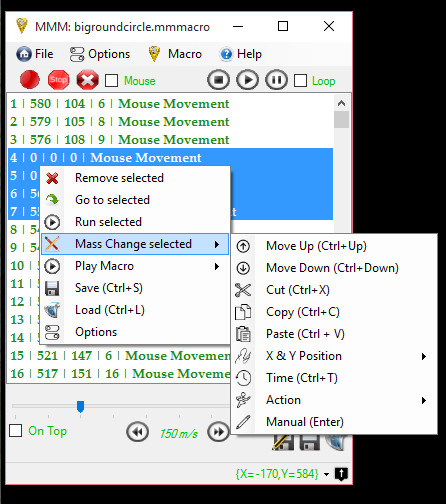Expand the Action submenu arrow
The width and height of the screenshot is (446, 504).
click(424, 400)
